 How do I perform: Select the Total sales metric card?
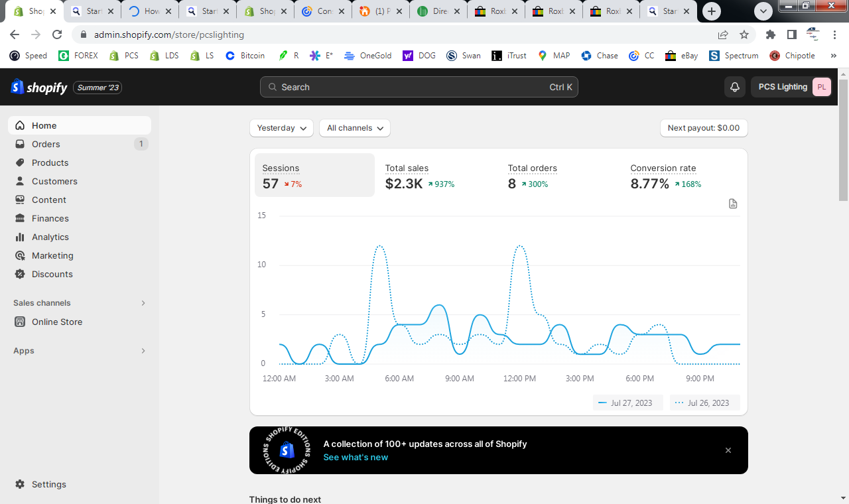point(437,175)
